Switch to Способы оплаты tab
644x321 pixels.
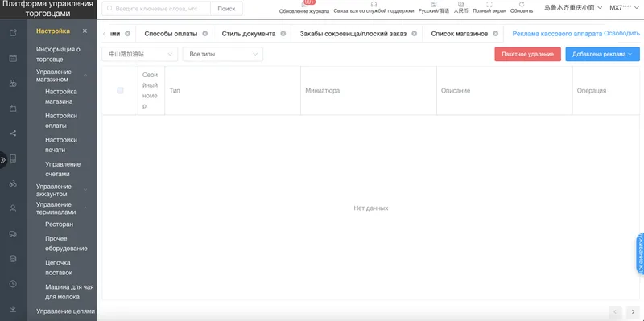[171, 34]
